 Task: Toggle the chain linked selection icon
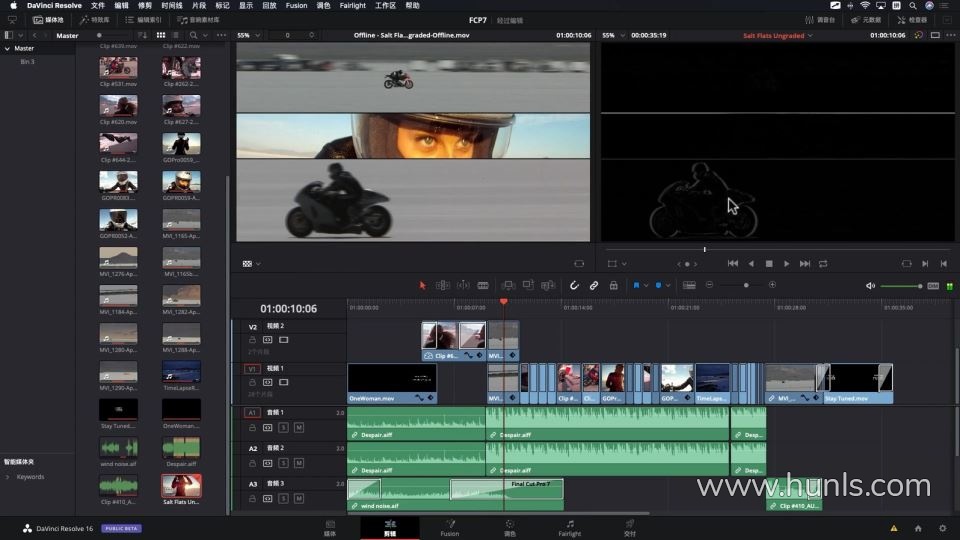[593, 285]
